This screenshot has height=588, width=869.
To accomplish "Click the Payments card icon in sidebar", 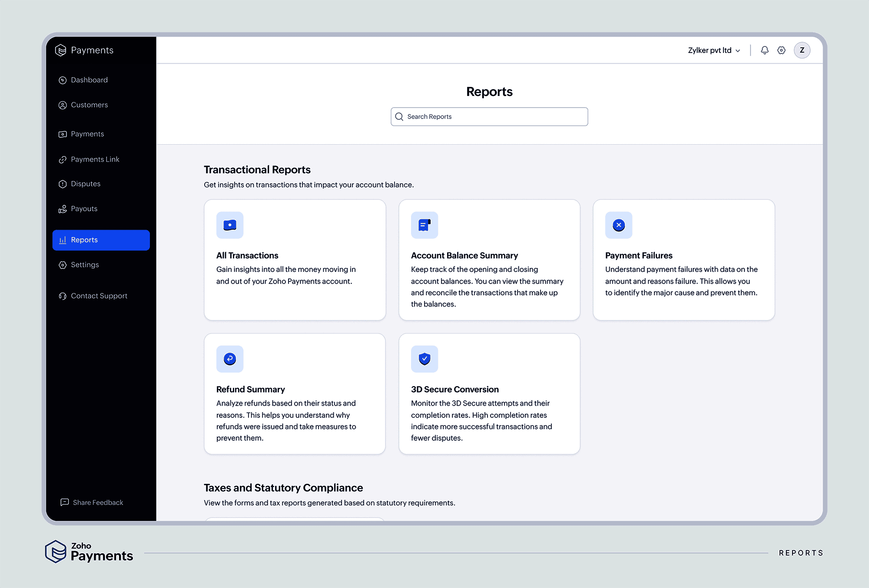I will click(63, 134).
